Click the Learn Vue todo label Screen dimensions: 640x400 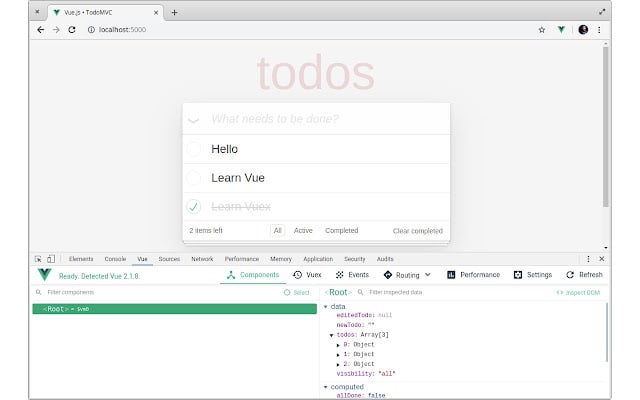[238, 178]
